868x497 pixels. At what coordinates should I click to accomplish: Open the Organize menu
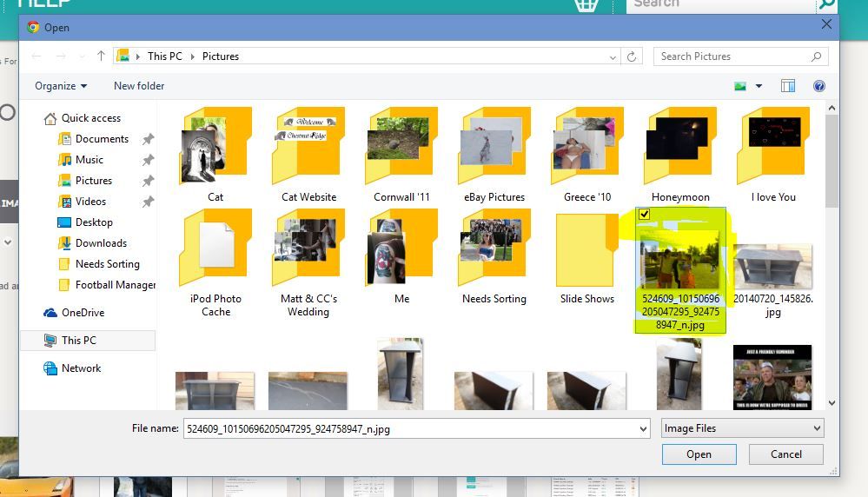61,86
